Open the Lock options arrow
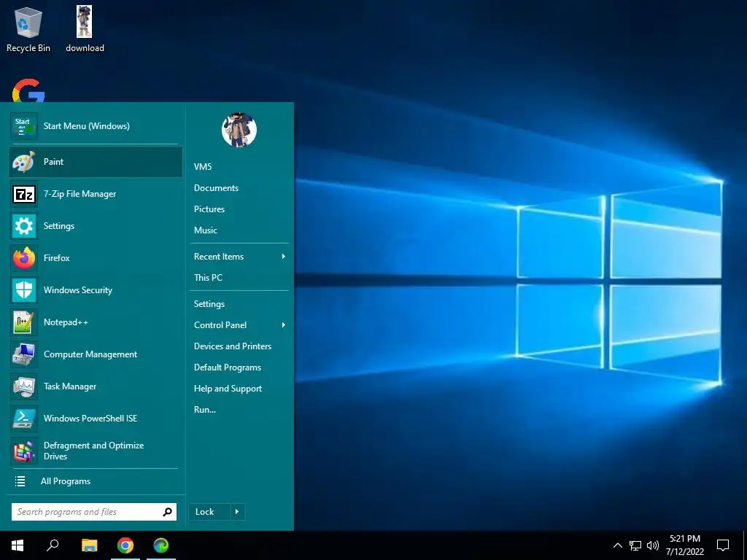Screen dimensions: 747x560 pos(237,513)
